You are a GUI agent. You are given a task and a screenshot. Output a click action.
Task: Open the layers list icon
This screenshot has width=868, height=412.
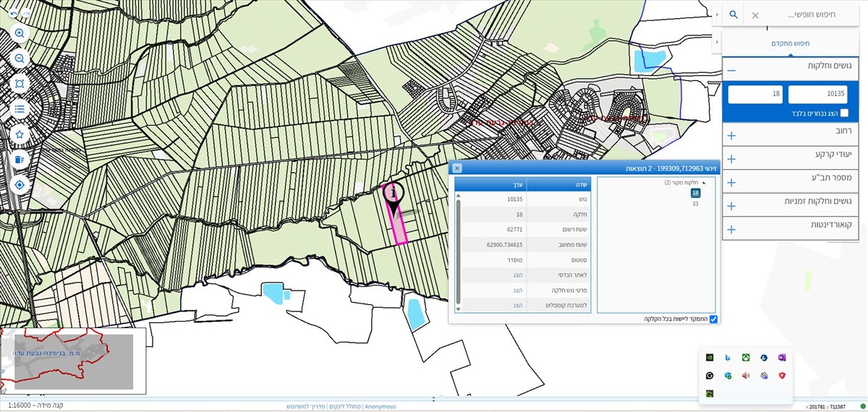click(20, 109)
